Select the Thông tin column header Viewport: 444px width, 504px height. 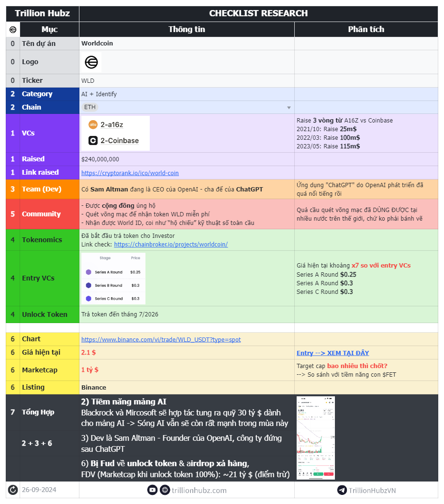point(187,30)
